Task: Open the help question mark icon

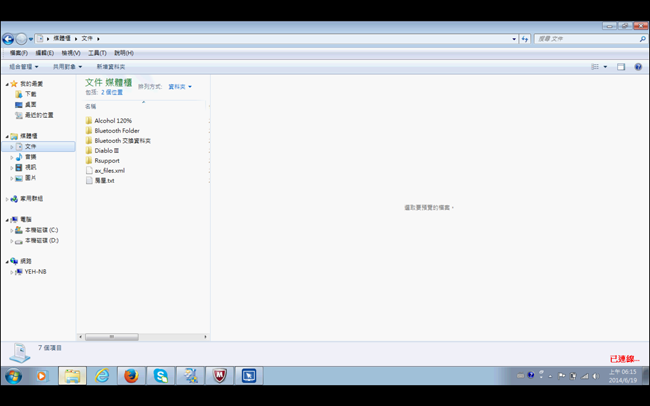Action: tap(638, 67)
